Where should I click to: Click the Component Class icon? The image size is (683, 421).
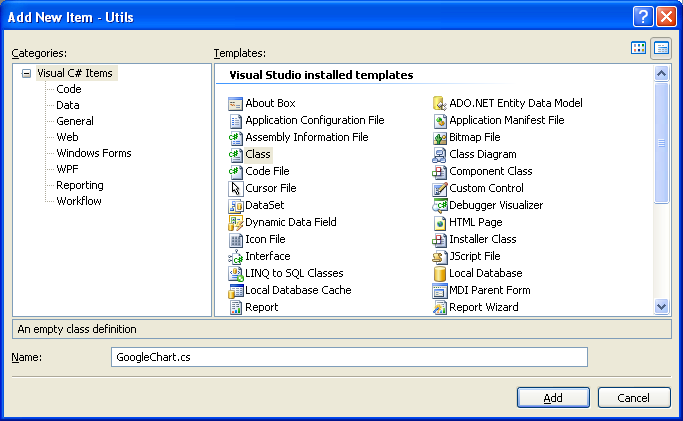coord(440,172)
